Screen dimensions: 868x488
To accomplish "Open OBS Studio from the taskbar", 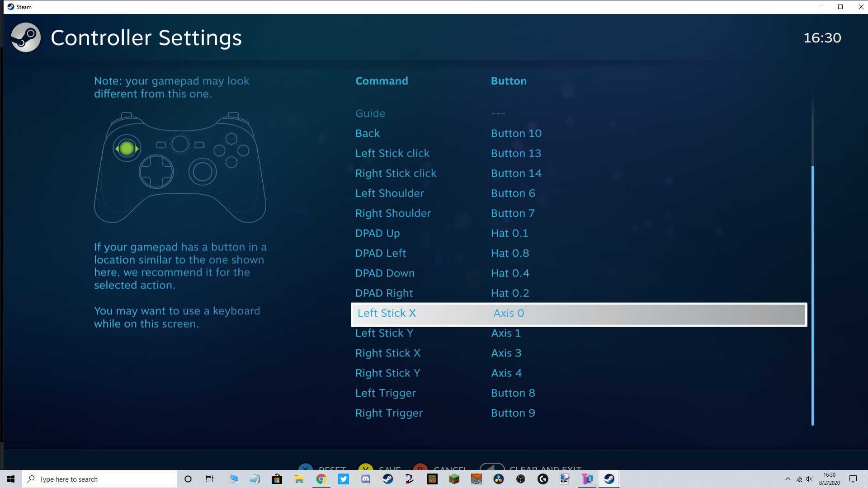I will (x=520, y=479).
